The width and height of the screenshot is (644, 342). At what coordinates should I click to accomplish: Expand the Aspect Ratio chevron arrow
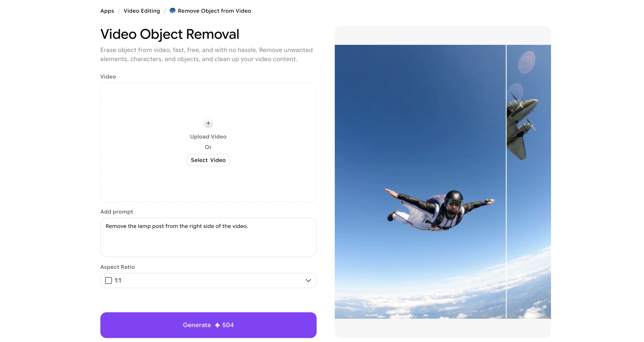click(308, 281)
